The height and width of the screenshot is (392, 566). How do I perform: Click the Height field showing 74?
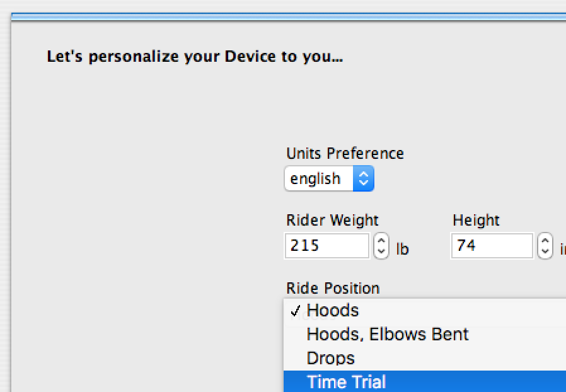point(492,246)
